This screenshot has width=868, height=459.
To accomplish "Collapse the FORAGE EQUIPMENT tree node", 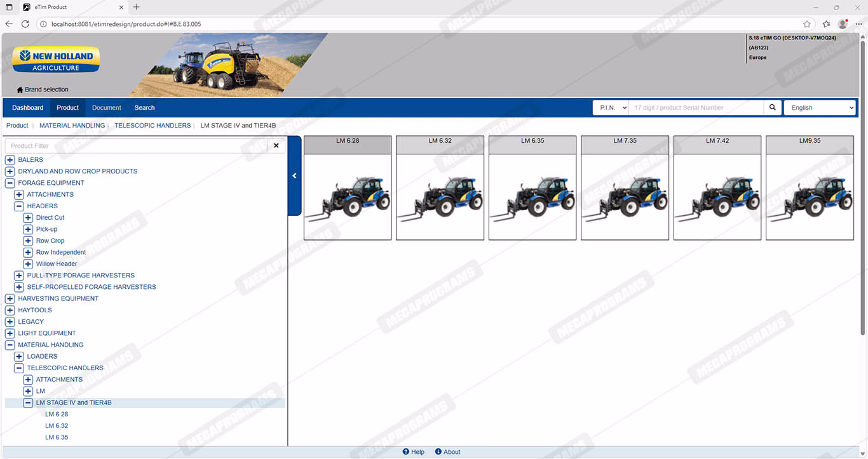I will point(10,183).
